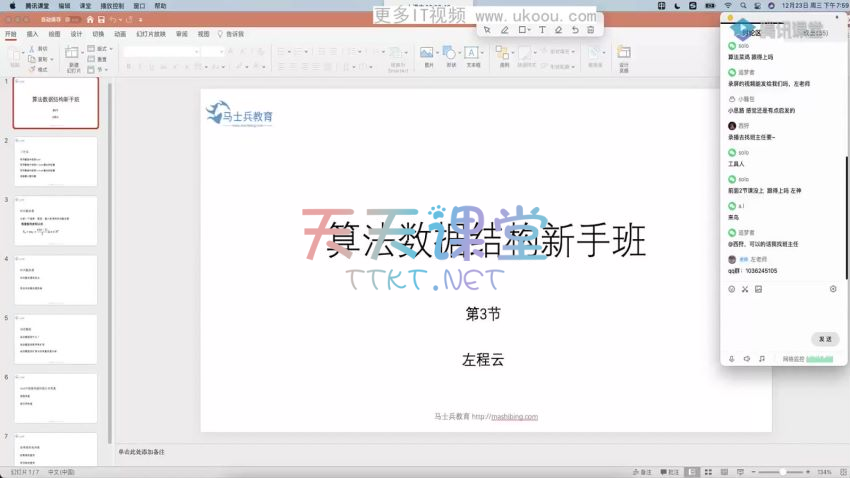850x478 pixels.
Task: Click the scissors screenshot icon in chat
Action: click(x=745, y=289)
